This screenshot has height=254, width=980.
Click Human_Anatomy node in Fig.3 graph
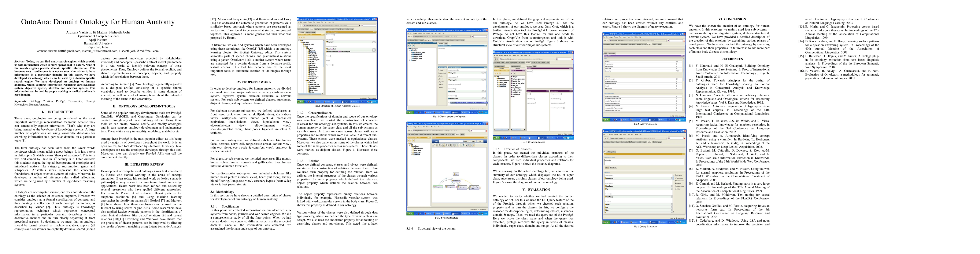456,181
